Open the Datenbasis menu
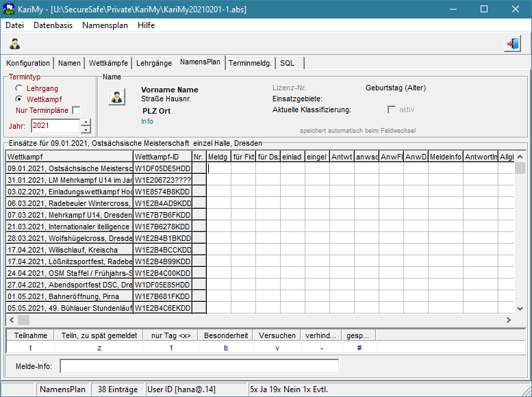 (x=53, y=25)
